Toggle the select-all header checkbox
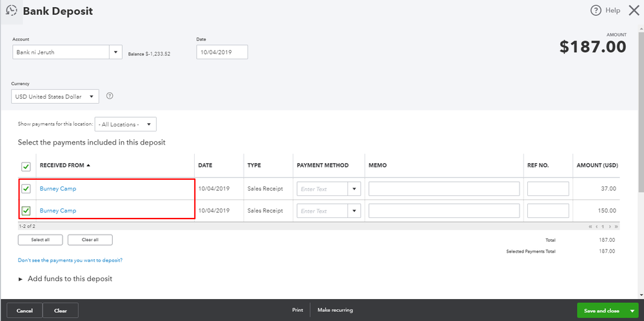 point(26,167)
